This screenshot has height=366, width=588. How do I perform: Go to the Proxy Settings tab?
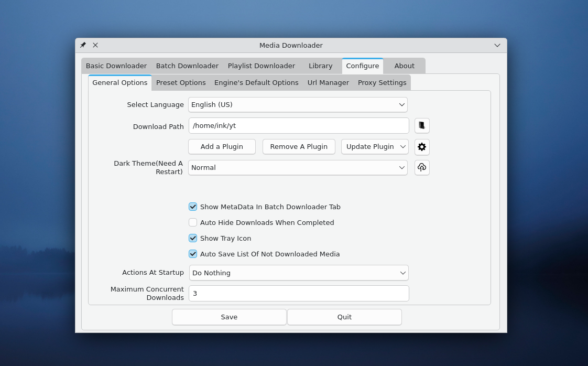coord(382,82)
